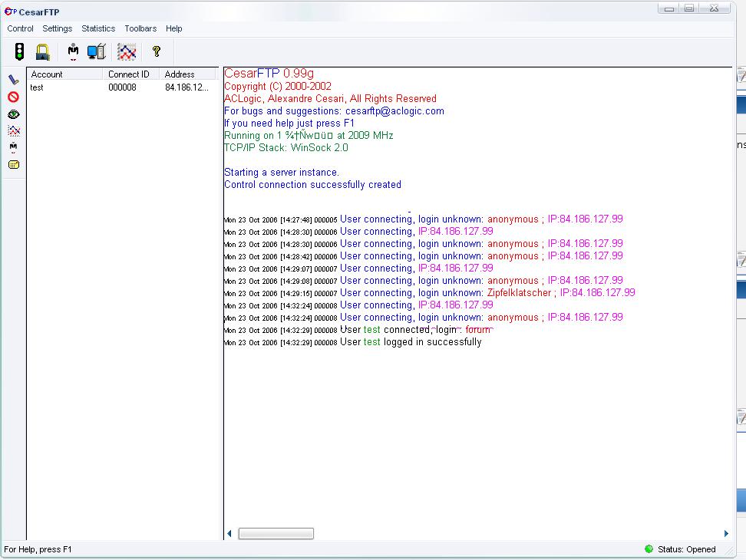
Task: Click 'For Help, press F1' status text
Action: (x=38, y=549)
